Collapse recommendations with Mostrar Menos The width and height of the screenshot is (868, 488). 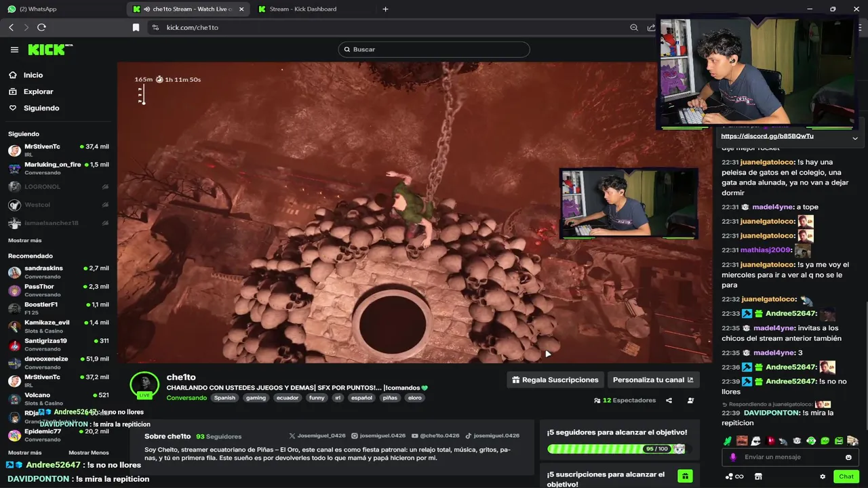[x=88, y=452]
